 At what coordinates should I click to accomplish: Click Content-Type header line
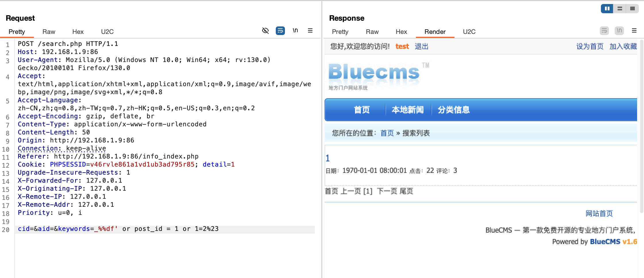pyautogui.click(x=112, y=124)
